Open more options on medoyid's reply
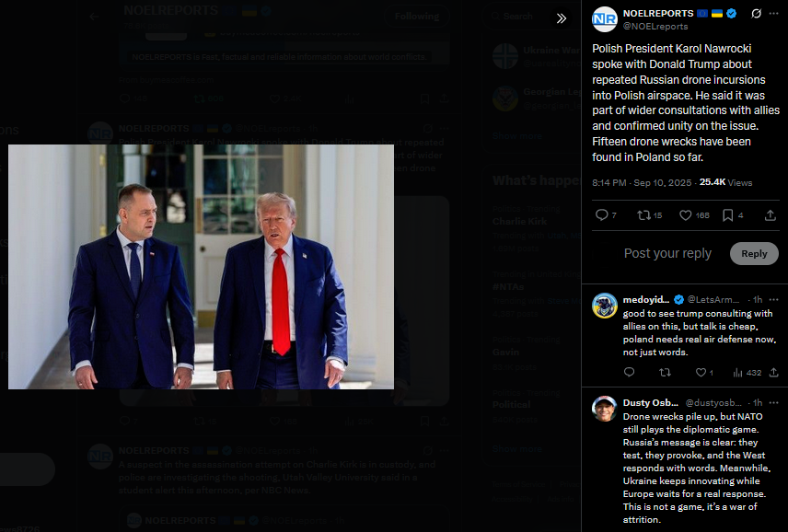The image size is (788, 532). [x=774, y=300]
